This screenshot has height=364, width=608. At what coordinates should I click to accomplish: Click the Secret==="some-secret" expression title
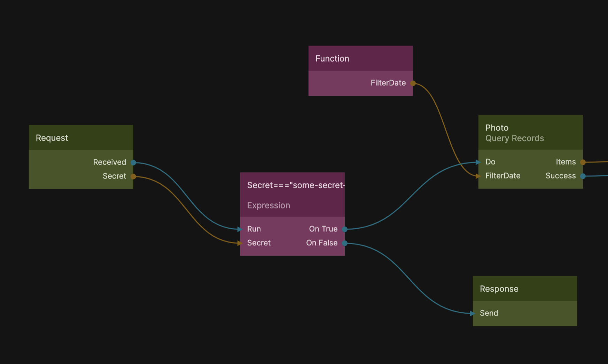tap(295, 185)
